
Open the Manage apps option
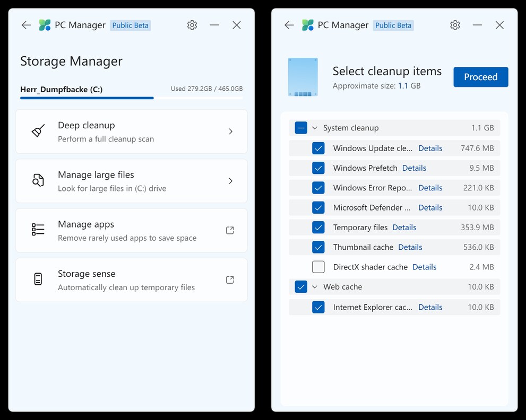click(132, 230)
